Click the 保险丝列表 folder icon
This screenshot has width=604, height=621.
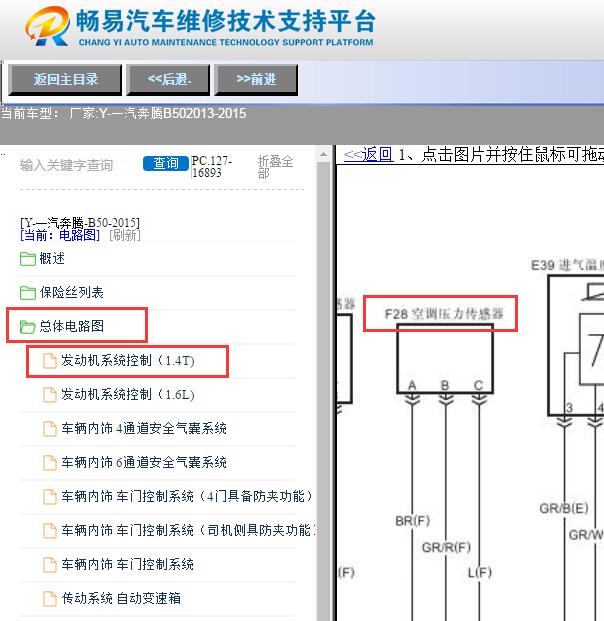28,293
